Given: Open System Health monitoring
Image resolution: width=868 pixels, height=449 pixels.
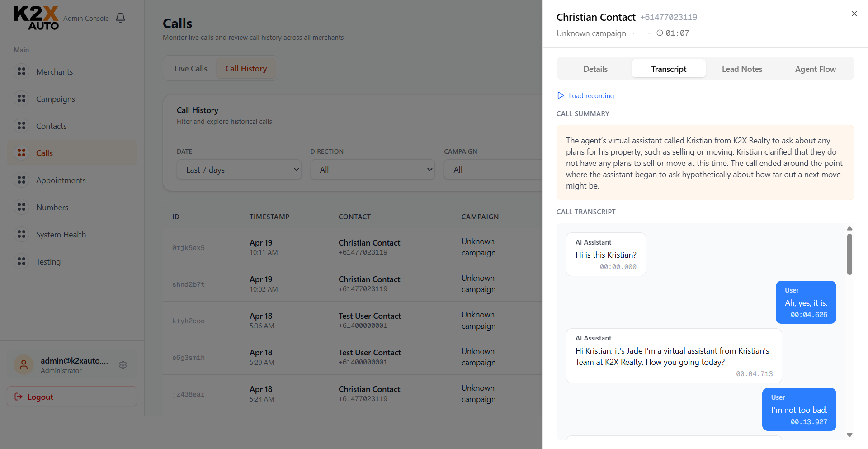Looking at the screenshot, I should (61, 234).
